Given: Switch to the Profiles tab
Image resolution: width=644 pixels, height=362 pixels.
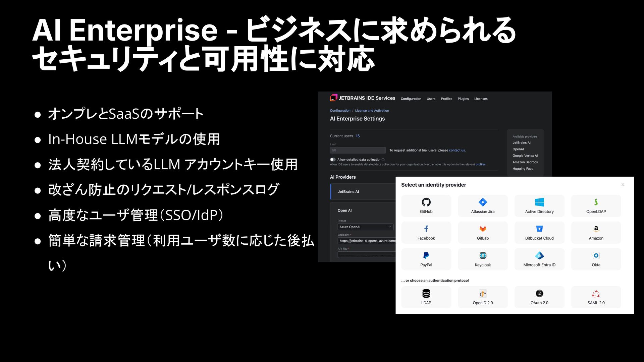Looking at the screenshot, I should [x=446, y=99].
